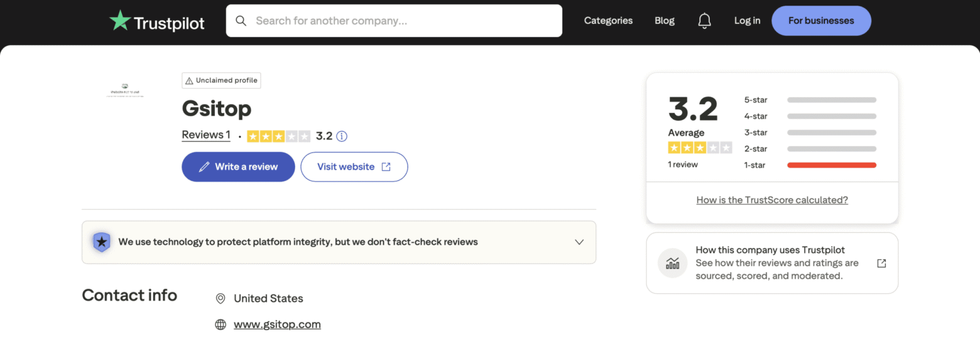
Task: Click the platform integrity shield badge icon
Action: pyautogui.click(x=101, y=242)
